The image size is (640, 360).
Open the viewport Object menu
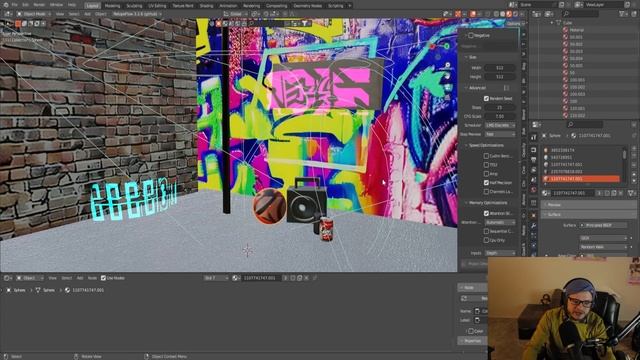(101, 14)
